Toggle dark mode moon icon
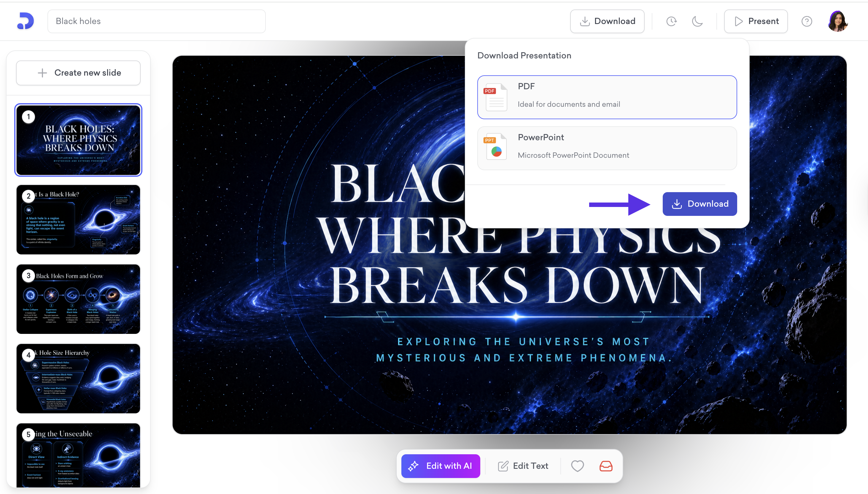 697,21
